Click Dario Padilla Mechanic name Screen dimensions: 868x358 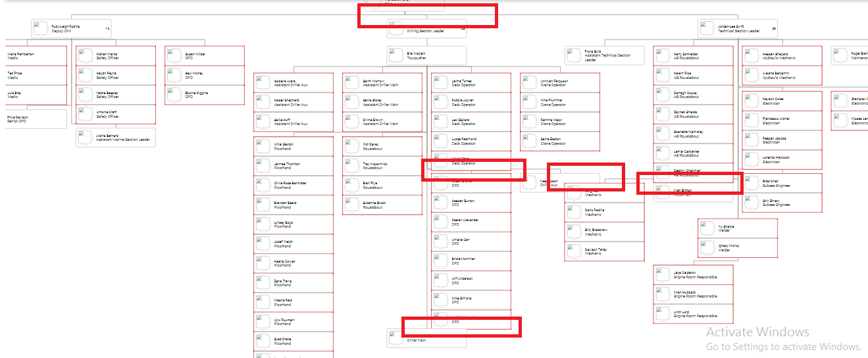[593, 210]
